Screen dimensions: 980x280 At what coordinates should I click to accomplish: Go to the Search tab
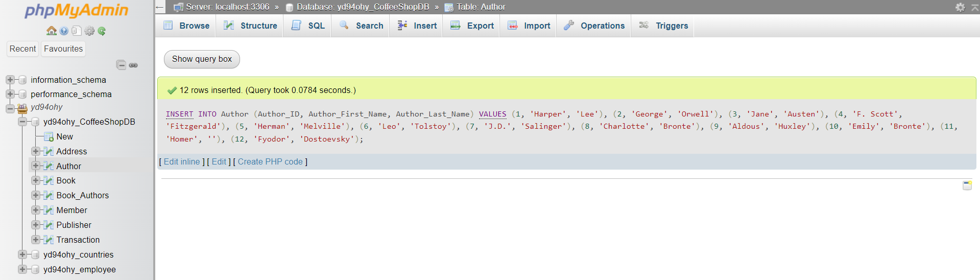[x=361, y=26]
